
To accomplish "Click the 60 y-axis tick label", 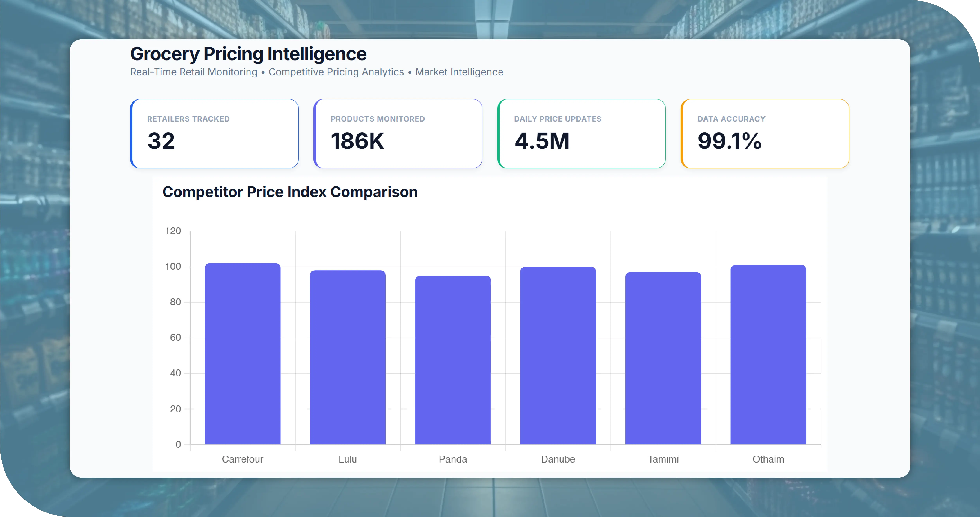I will point(175,337).
